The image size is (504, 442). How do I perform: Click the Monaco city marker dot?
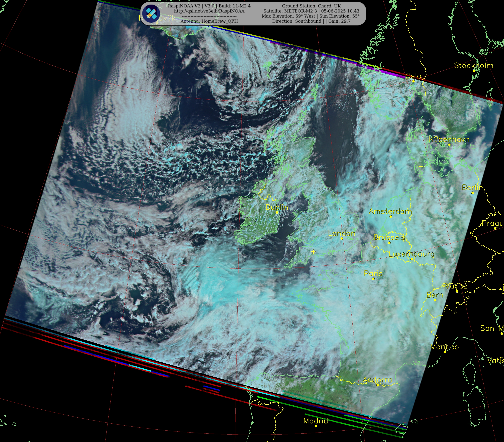pyautogui.click(x=445, y=352)
